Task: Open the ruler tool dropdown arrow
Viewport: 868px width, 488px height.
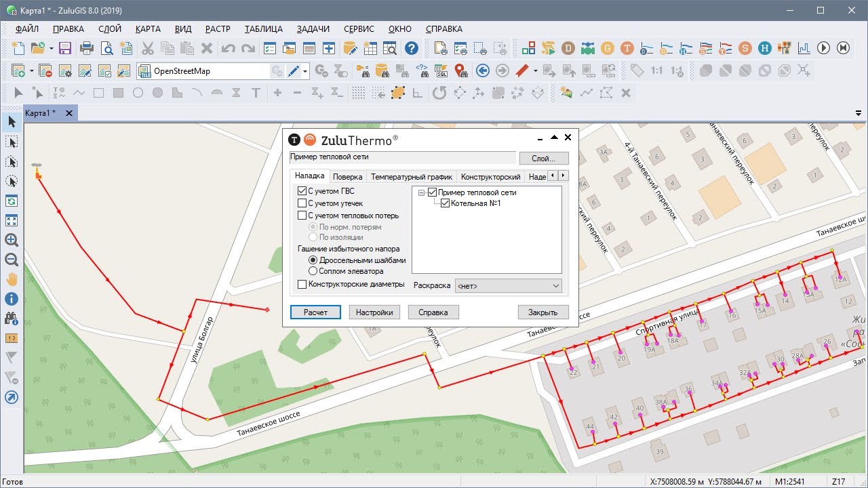Action: (x=535, y=70)
